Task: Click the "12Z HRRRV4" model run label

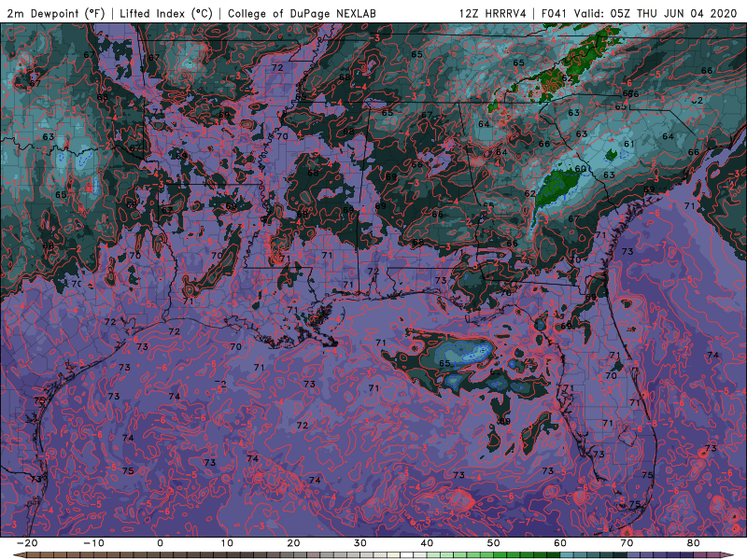Action: [493, 13]
